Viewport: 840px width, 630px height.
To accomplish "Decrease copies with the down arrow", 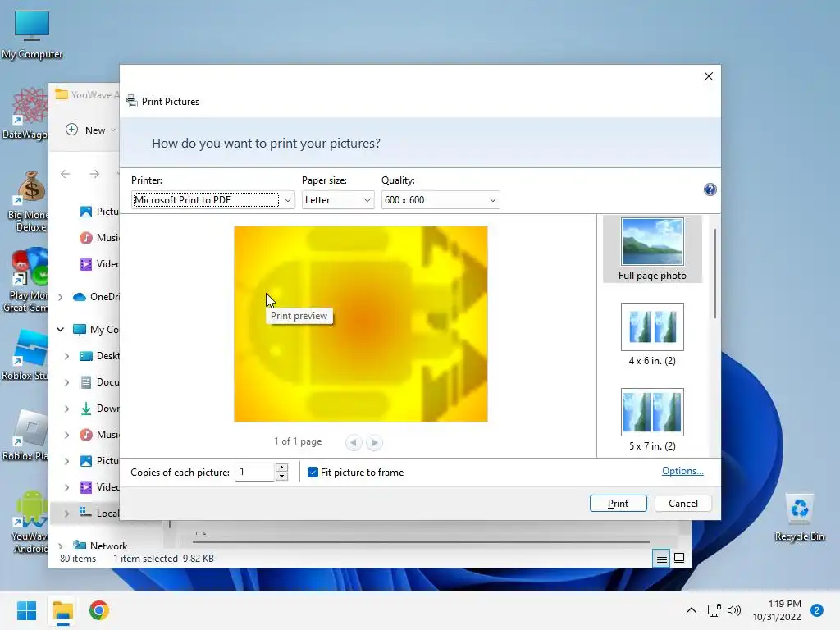I will tap(282, 477).
